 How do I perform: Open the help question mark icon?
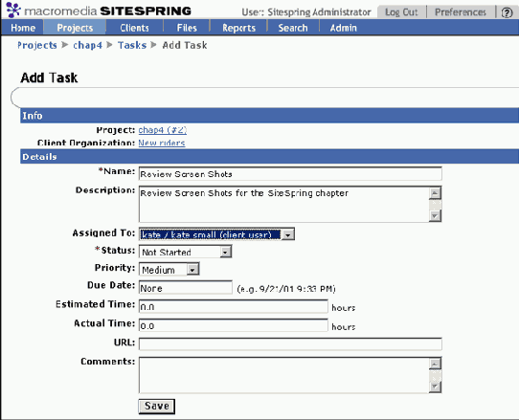(507, 12)
